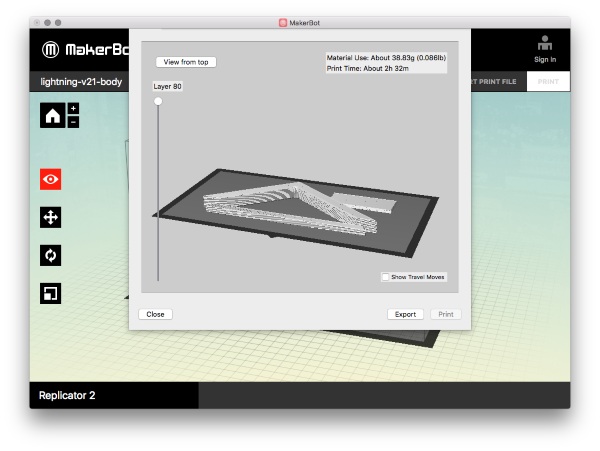Select the Scale tool icon
Viewport: 600px width, 451px height.
pos(51,293)
